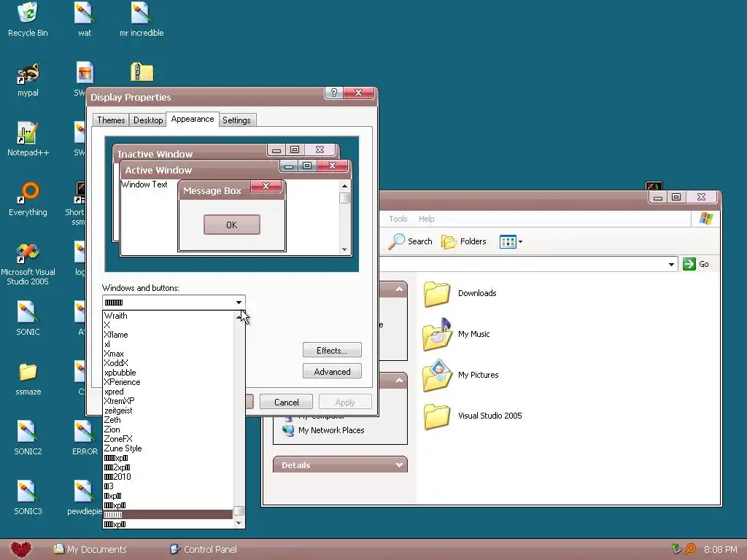Click the style list scrollbar down arrow

239,523
